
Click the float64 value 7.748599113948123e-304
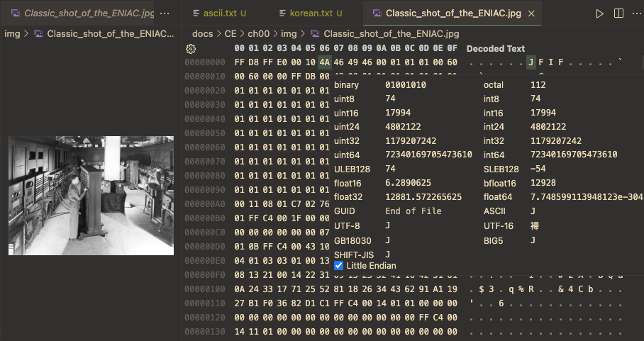click(587, 197)
